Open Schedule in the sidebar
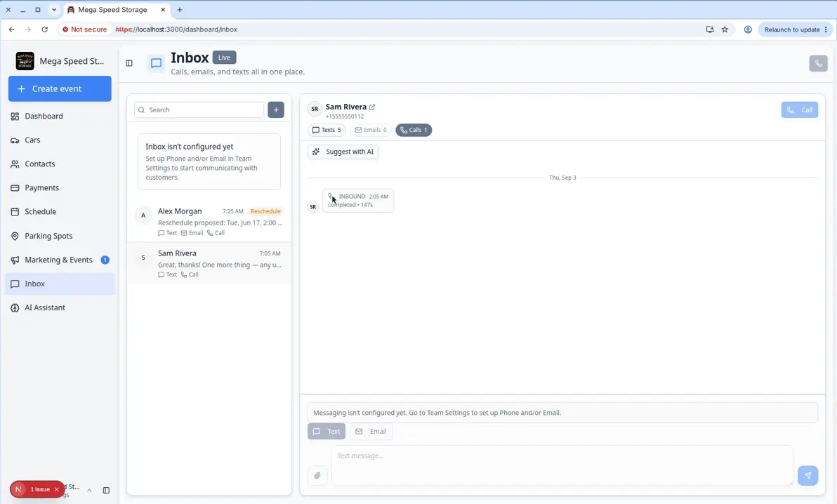 (x=60, y=211)
